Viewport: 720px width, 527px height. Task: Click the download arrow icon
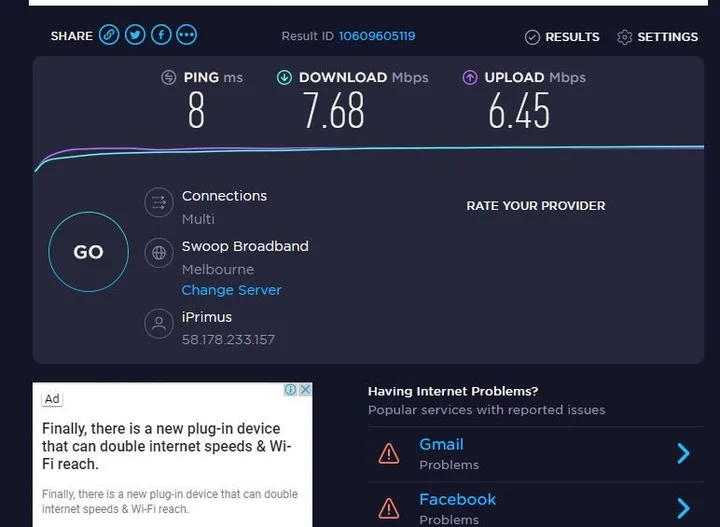pyautogui.click(x=285, y=78)
